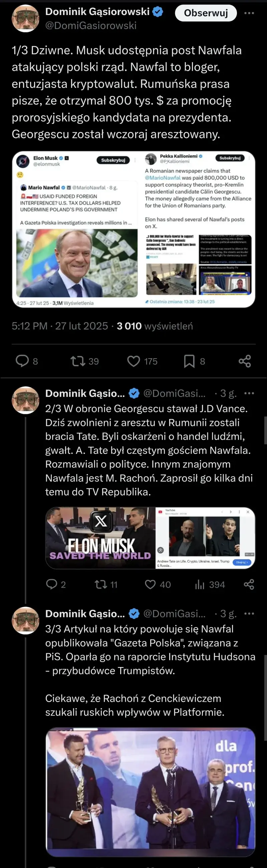Open more options on the 2/3 post

click(249, 393)
